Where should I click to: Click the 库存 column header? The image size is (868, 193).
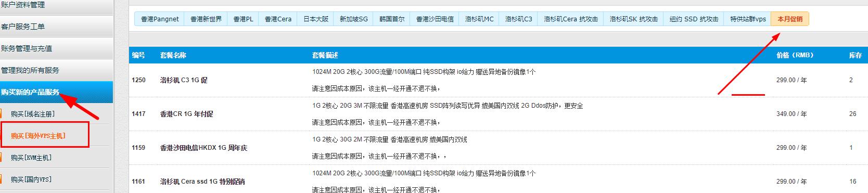point(856,55)
